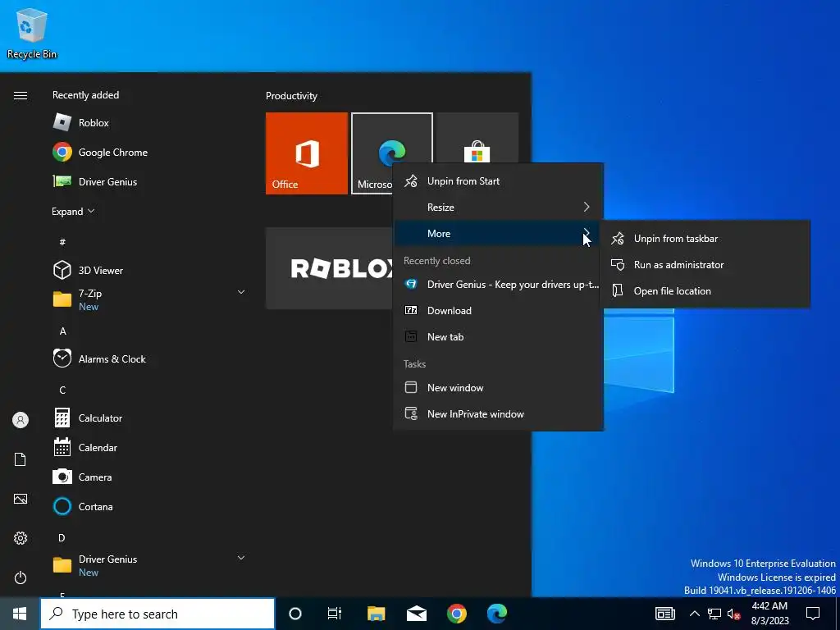This screenshot has width=840, height=630.
Task: Click the Office tile
Action: (x=307, y=153)
